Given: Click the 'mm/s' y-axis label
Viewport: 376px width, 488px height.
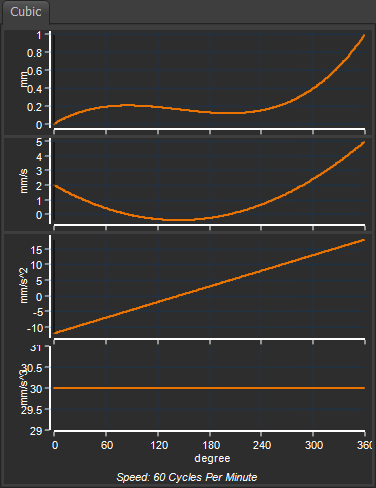Looking at the screenshot, I should [x=24, y=181].
